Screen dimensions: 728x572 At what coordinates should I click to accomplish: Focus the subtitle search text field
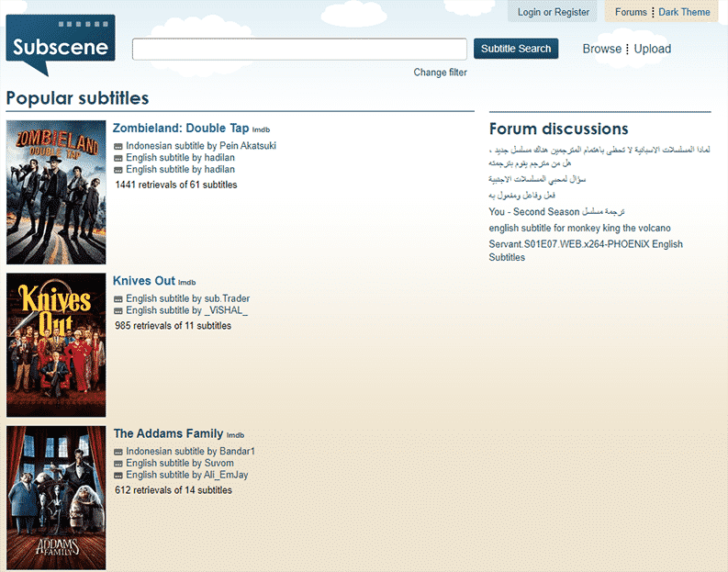point(299,49)
